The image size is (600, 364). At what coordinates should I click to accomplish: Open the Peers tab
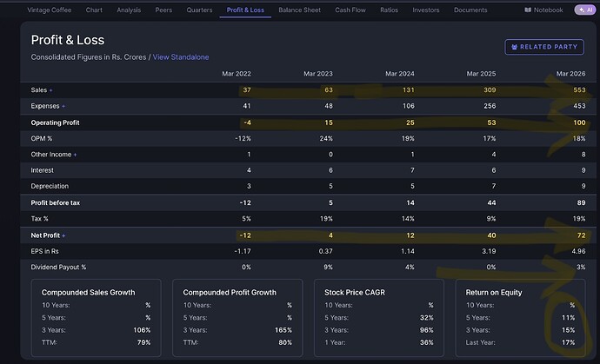pos(163,10)
